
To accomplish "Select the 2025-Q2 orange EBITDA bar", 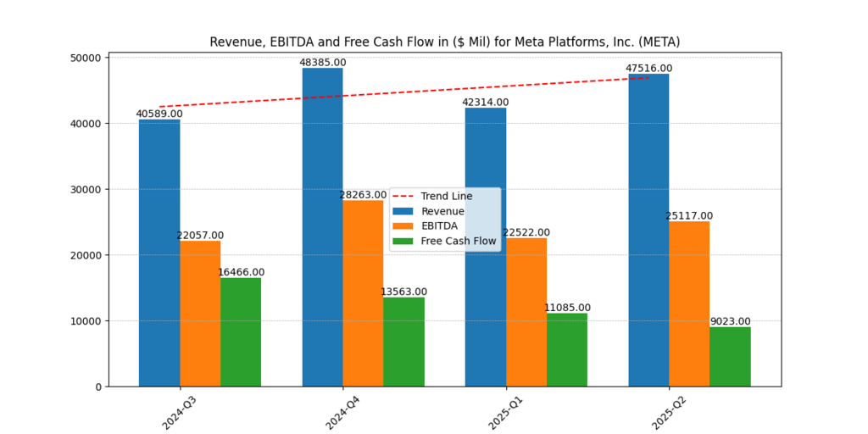I will click(689, 303).
